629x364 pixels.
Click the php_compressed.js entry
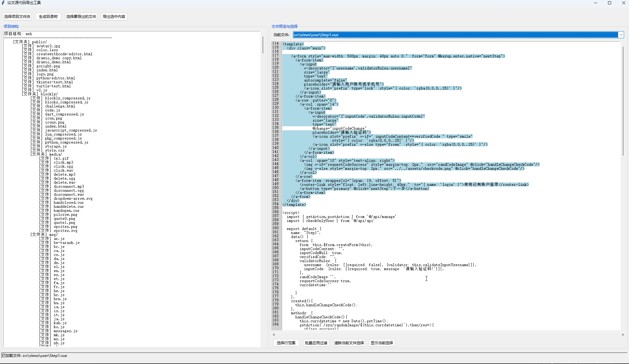click(x=56, y=138)
